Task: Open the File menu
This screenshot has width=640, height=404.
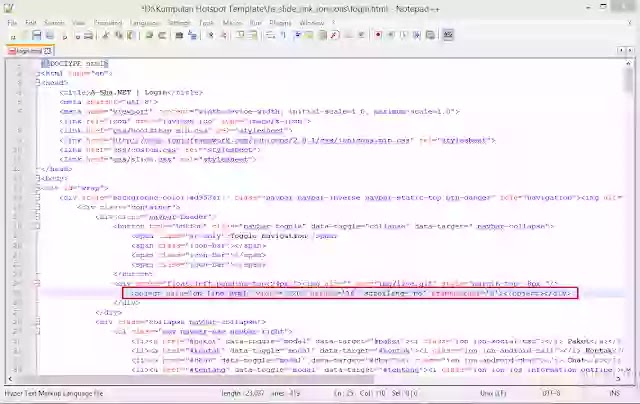Action: [x=12, y=23]
